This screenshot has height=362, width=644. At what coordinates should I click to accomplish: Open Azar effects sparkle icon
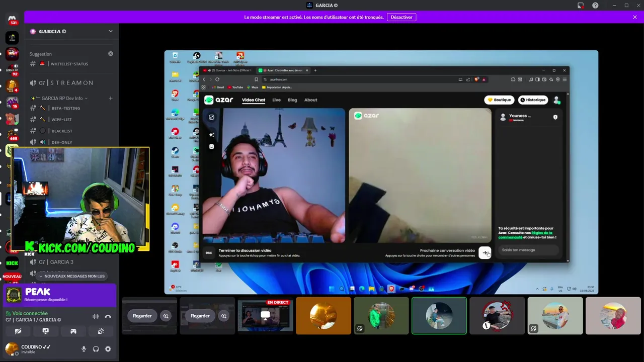pyautogui.click(x=212, y=134)
